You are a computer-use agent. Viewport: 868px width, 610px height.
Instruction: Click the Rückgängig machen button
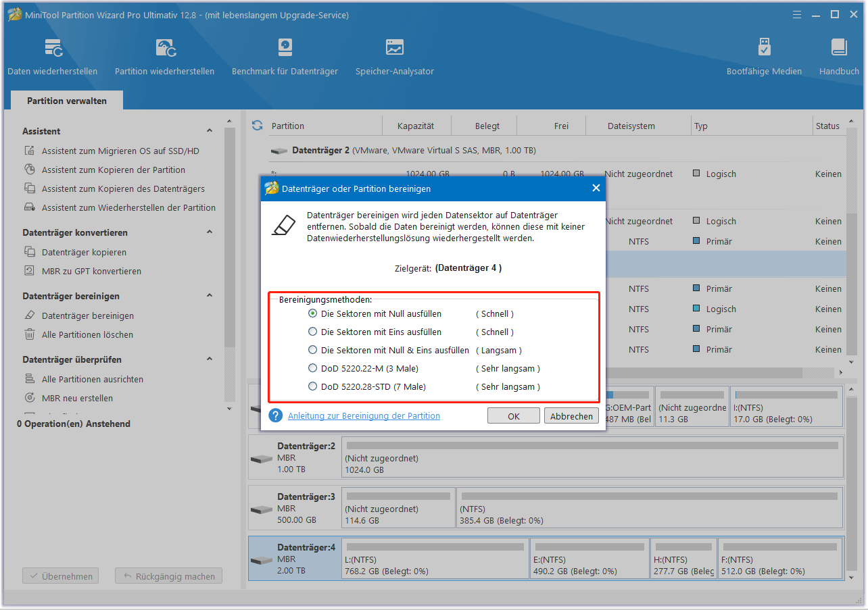click(168, 576)
